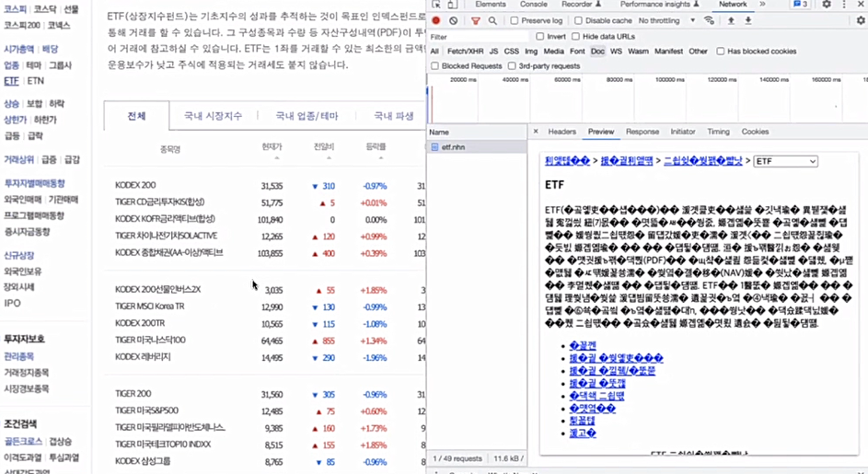868x474 pixels.
Task: Toggle the Hide data URLs checkbox
Action: (x=575, y=36)
